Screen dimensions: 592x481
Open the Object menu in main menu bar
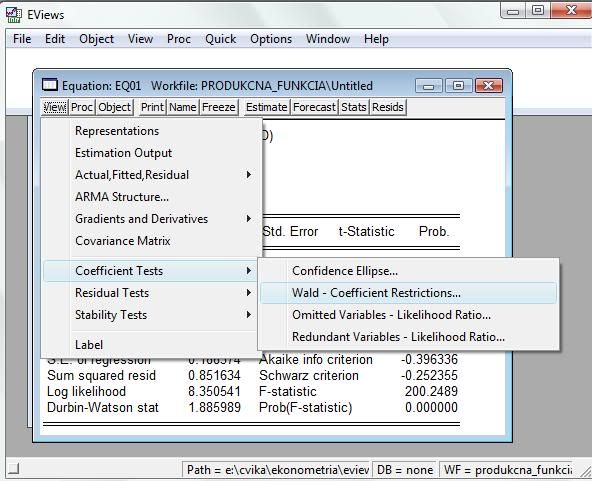click(96, 39)
